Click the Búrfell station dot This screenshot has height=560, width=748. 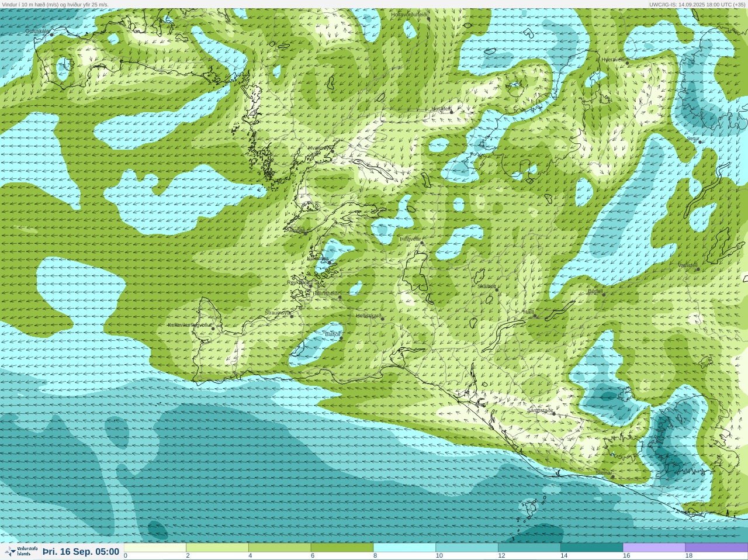tap(604, 294)
